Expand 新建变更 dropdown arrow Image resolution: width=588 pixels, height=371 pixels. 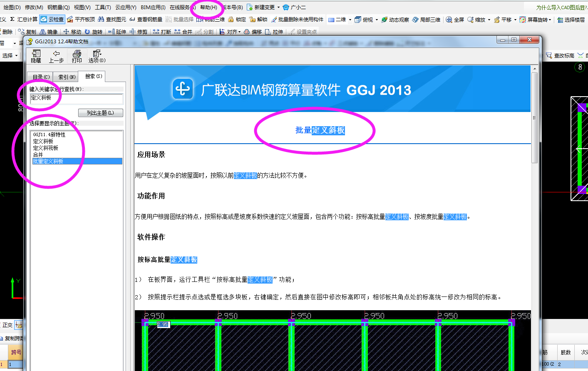[x=278, y=7]
